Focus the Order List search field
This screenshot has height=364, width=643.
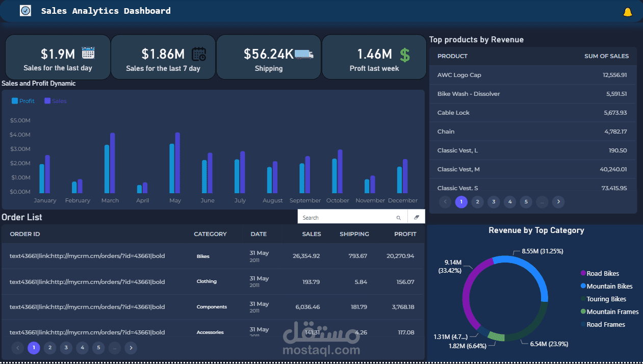click(352, 217)
